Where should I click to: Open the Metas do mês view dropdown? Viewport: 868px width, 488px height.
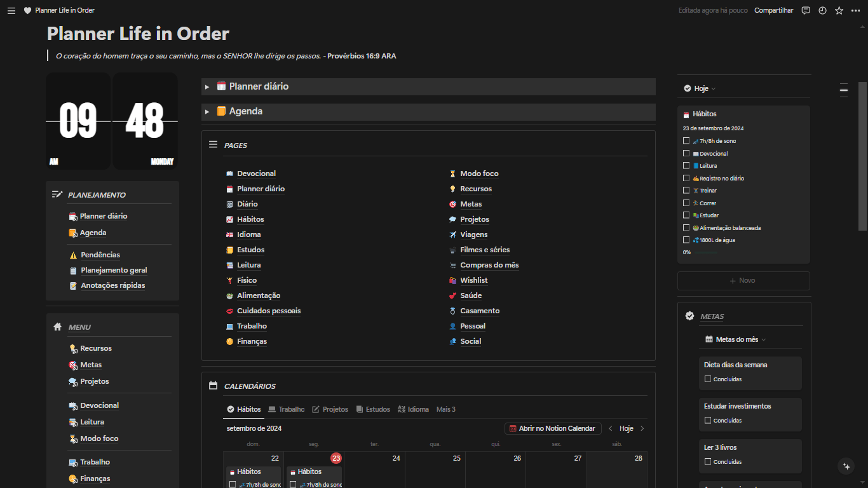[x=736, y=340]
